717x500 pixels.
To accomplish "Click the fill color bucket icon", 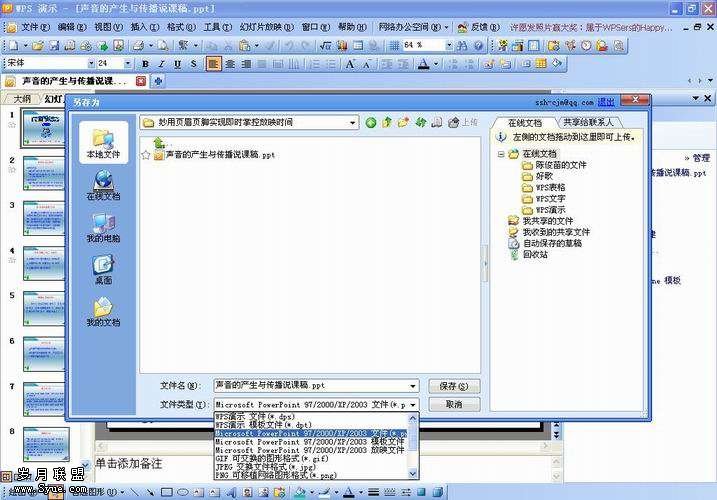I will point(300,492).
